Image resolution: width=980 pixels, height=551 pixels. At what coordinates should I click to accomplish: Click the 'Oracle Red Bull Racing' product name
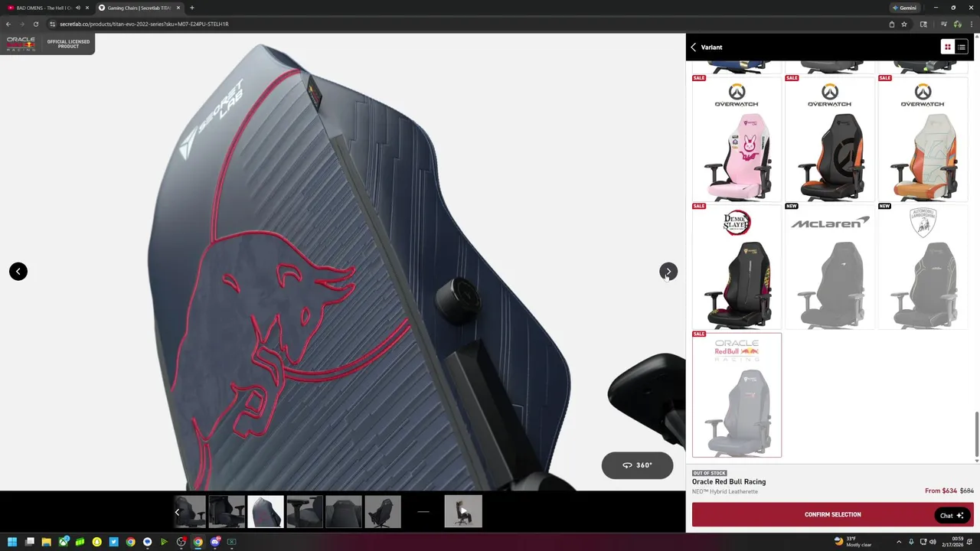729,482
